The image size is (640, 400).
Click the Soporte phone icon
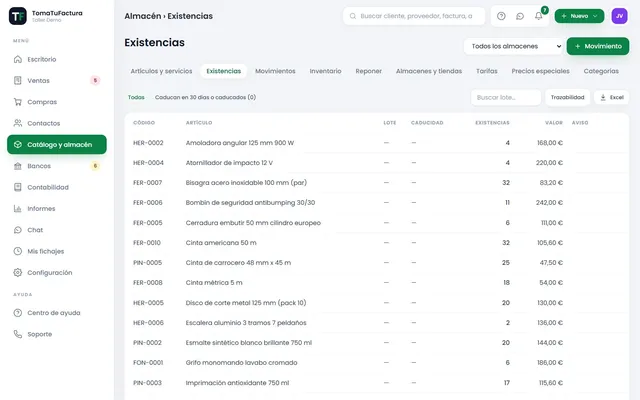click(18, 334)
